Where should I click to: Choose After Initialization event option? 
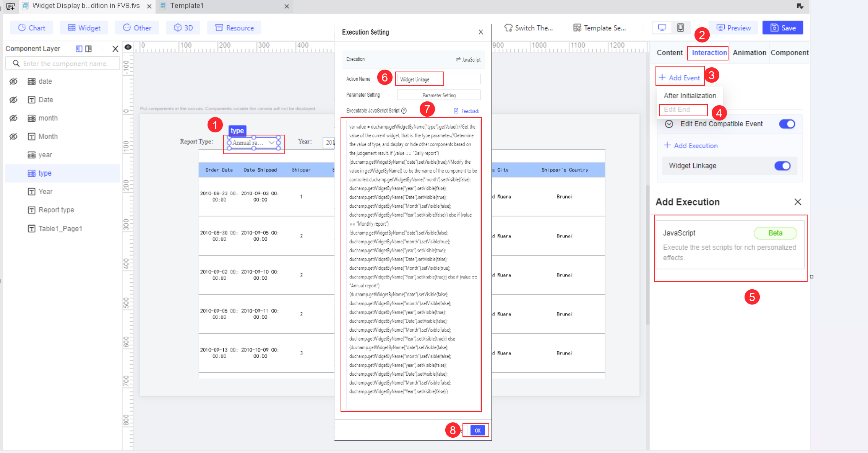(690, 96)
